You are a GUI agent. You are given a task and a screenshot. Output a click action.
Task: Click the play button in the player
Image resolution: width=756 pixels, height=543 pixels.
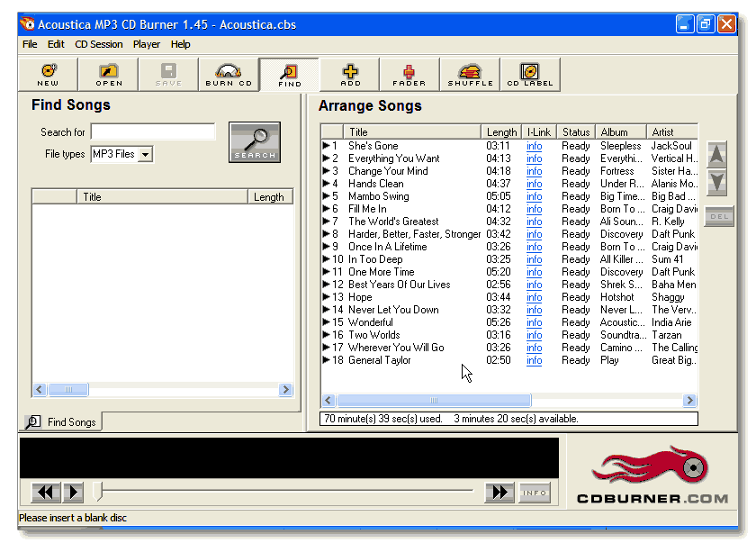click(x=73, y=492)
